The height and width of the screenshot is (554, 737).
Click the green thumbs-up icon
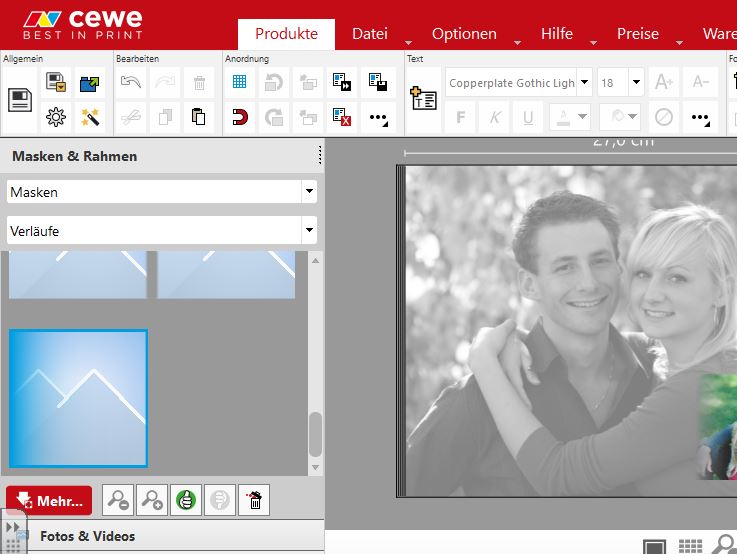click(x=186, y=500)
